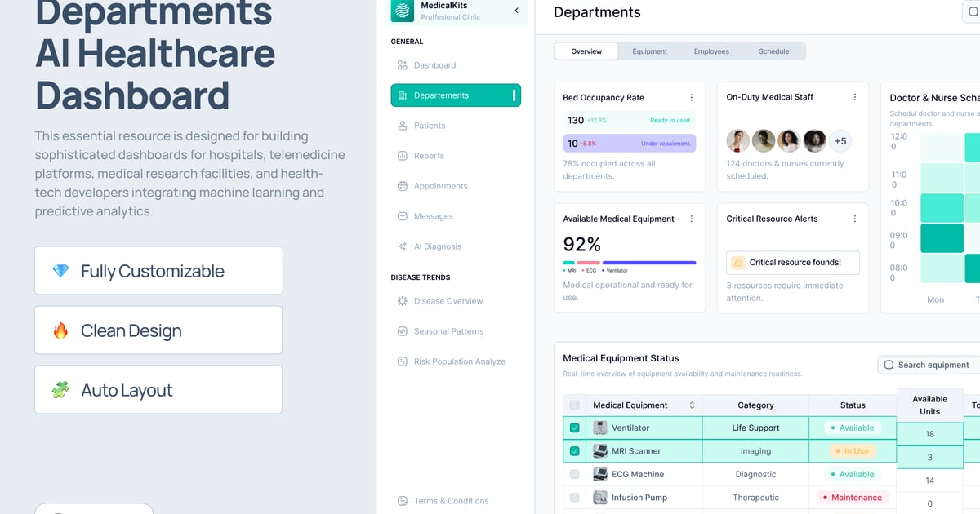Uncheck the Ventilator row checkbox
Screen dimensions: 980x514
pos(574,428)
